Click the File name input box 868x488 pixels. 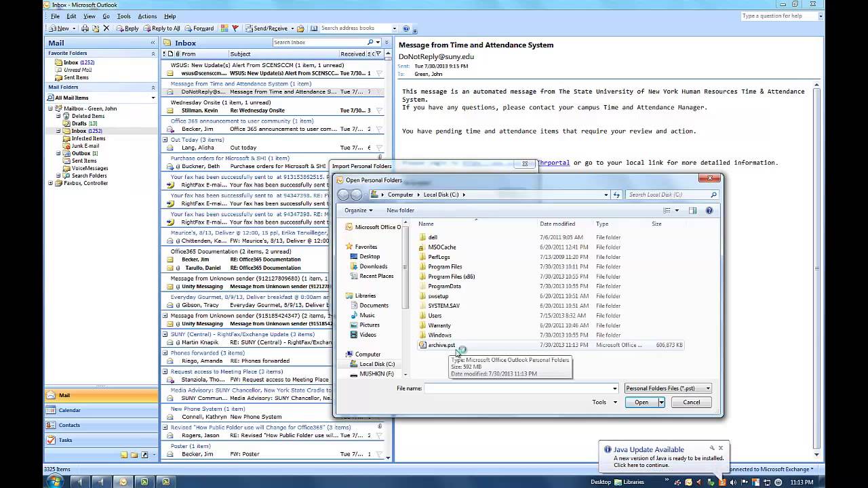[521, 388]
